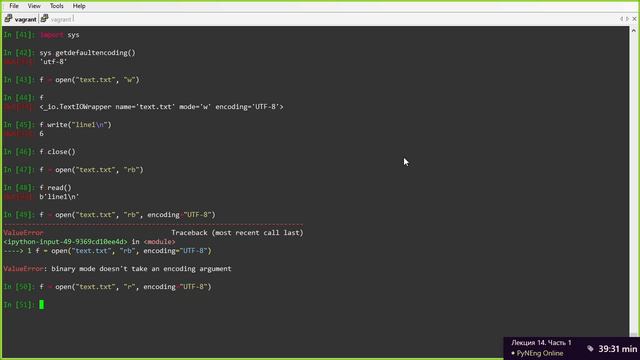Click the In [49] open command with encoding
The image size is (640, 360).
[x=127, y=215]
